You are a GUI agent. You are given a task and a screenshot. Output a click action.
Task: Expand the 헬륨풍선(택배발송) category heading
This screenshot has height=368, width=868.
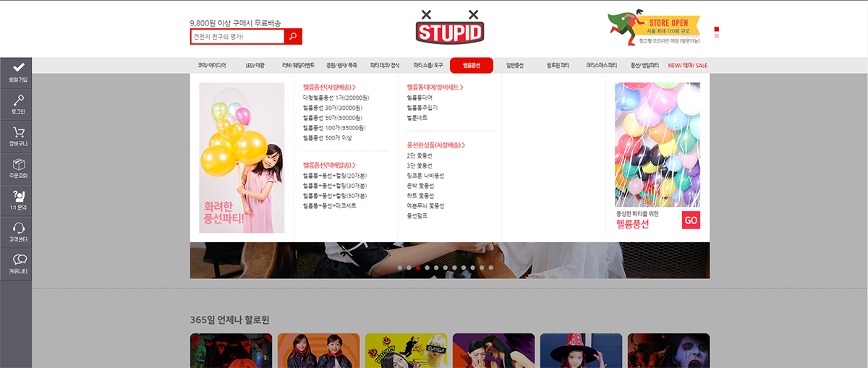[329, 165]
